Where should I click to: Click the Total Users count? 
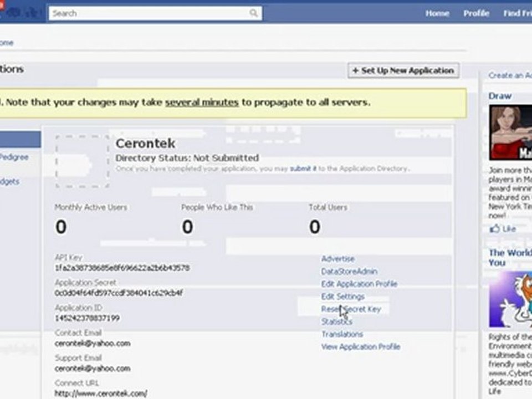point(315,227)
